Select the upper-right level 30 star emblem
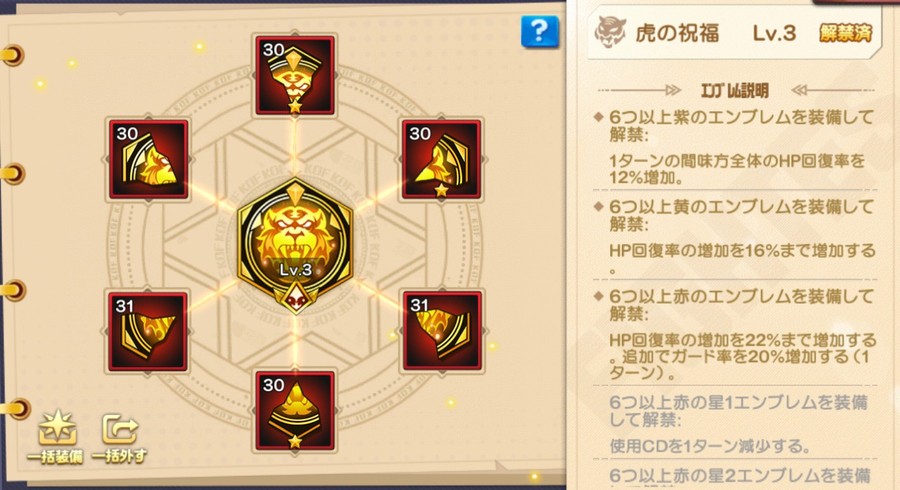This screenshot has width=900, height=490. (x=441, y=160)
